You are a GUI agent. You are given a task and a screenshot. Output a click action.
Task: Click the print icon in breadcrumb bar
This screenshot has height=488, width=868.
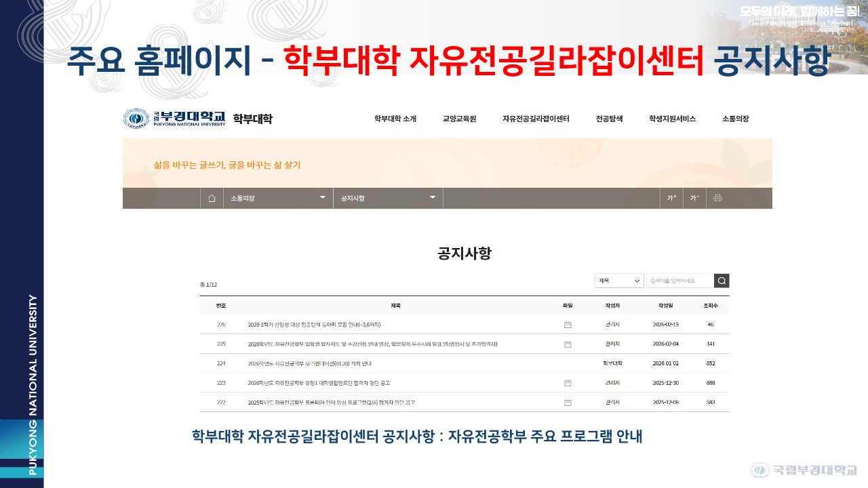click(717, 198)
